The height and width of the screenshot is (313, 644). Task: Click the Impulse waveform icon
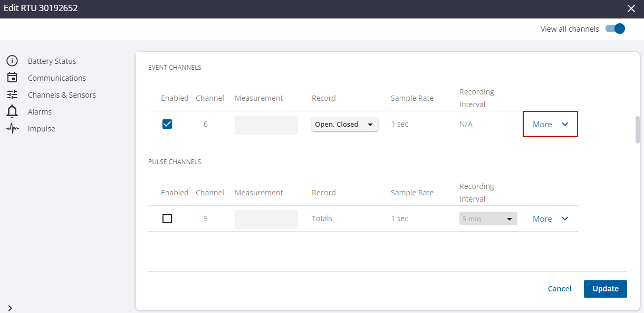(12, 128)
